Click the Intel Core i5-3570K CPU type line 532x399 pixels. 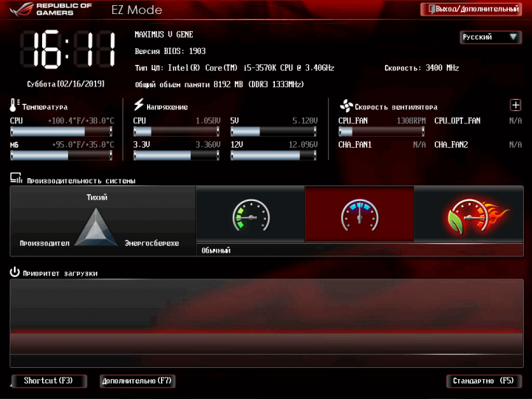pyautogui.click(x=234, y=68)
